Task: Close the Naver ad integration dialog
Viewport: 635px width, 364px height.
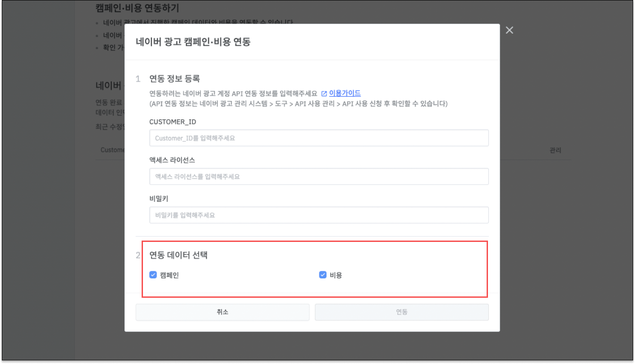Action: tap(509, 30)
